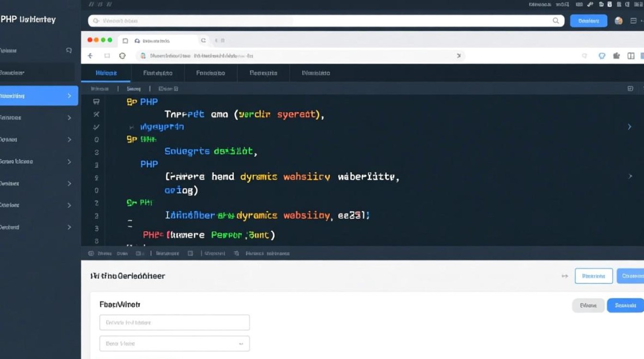This screenshot has width=644, height=359.
Task: Click the cart icon in editor gutter
Action: (96, 101)
